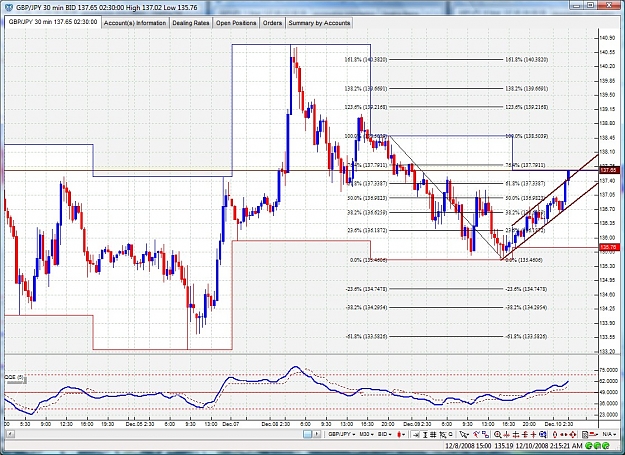
Task: Open the Orders tab
Action: pos(272,23)
